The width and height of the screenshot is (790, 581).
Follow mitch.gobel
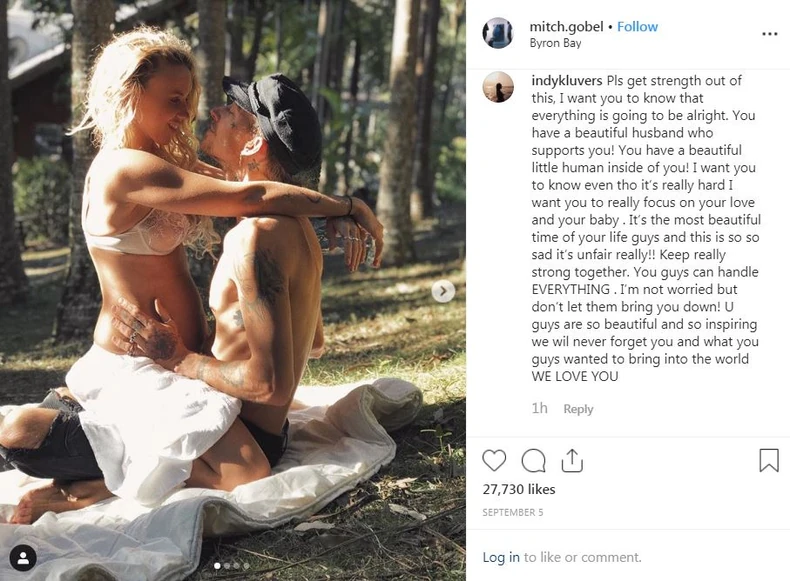tap(637, 27)
